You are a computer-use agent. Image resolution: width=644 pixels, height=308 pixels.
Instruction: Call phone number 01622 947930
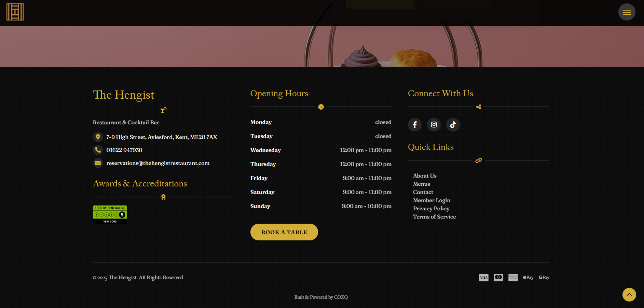pyautogui.click(x=124, y=150)
